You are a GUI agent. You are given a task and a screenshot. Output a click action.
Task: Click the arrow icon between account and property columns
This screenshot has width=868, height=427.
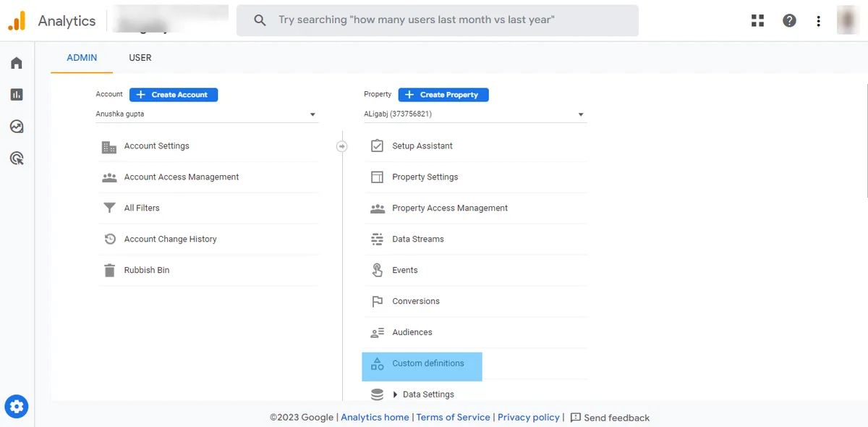[x=342, y=146]
